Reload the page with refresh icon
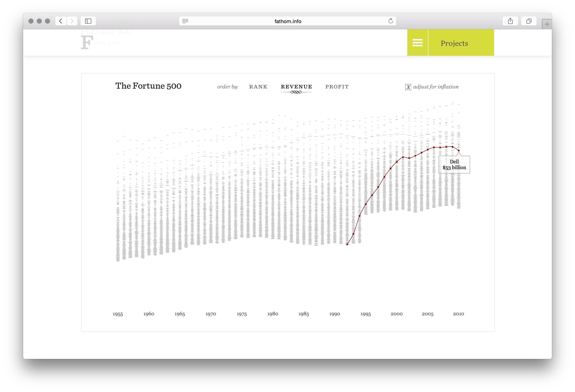Viewport: 575px width, 392px height. coord(391,21)
